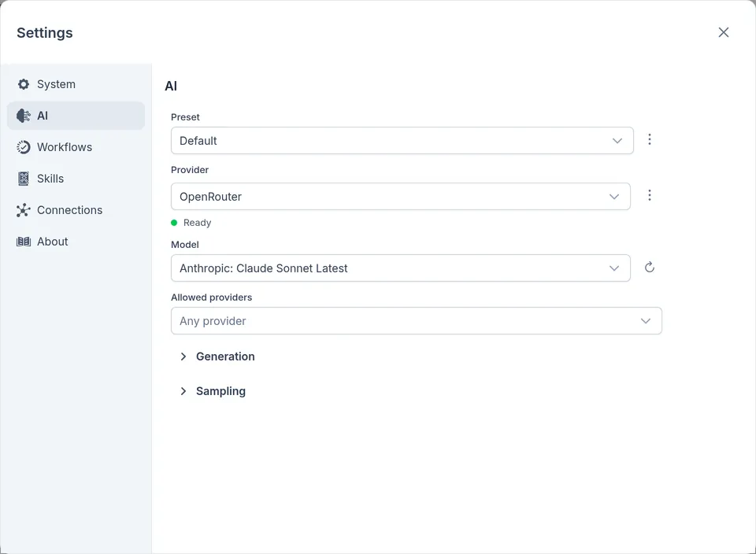Switch to the Skills settings tab

click(x=76, y=179)
